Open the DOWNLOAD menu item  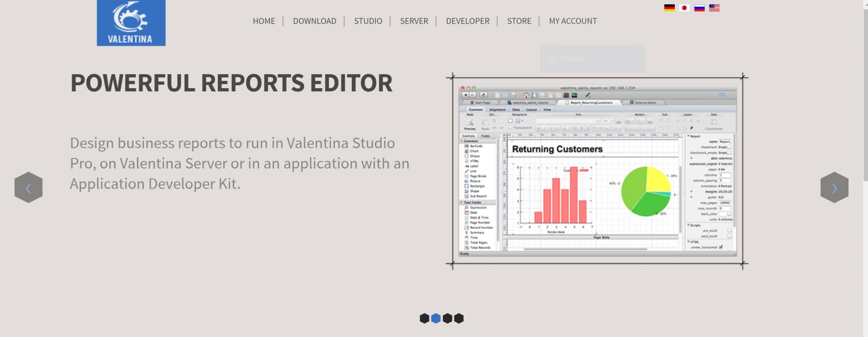(x=314, y=21)
